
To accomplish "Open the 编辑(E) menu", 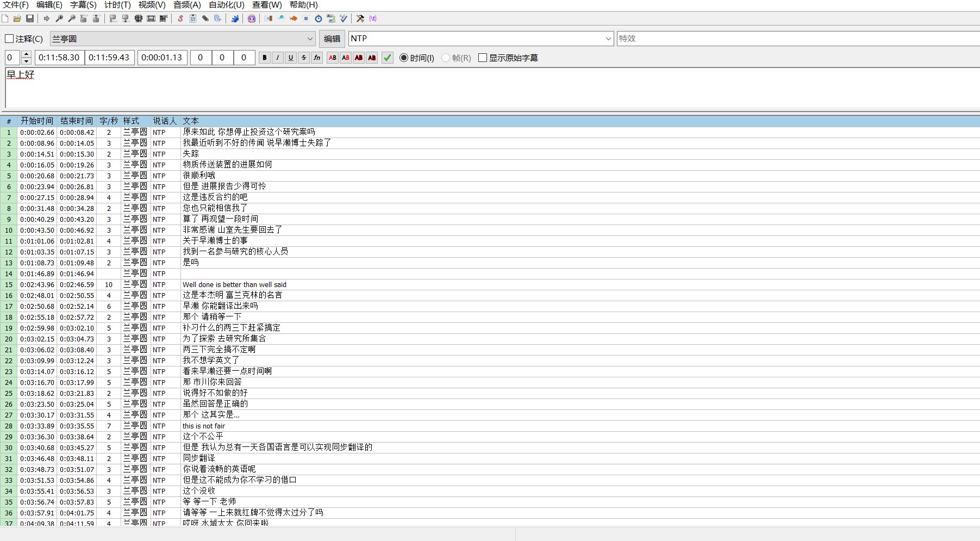I will click(x=49, y=5).
